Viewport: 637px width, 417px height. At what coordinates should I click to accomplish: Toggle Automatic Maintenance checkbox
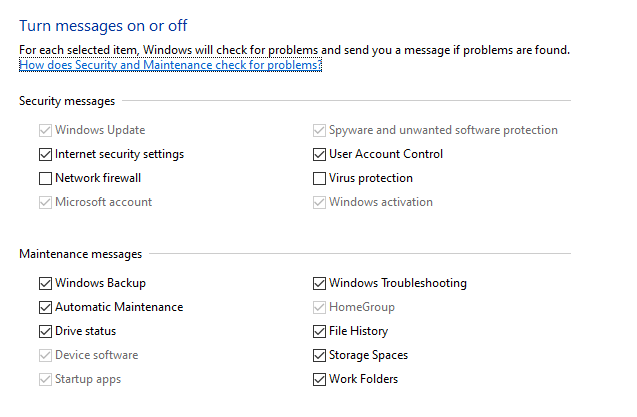[x=46, y=307]
